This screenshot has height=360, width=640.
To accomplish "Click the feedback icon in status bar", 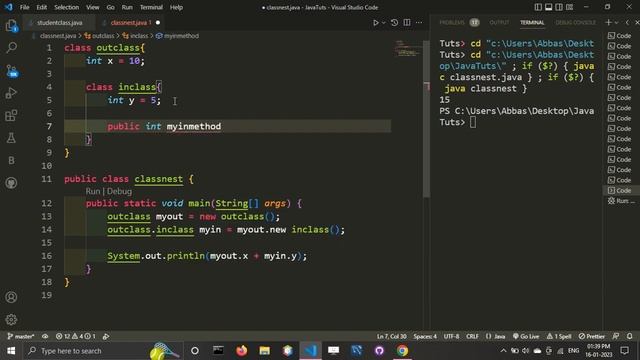I will [x=616, y=336].
